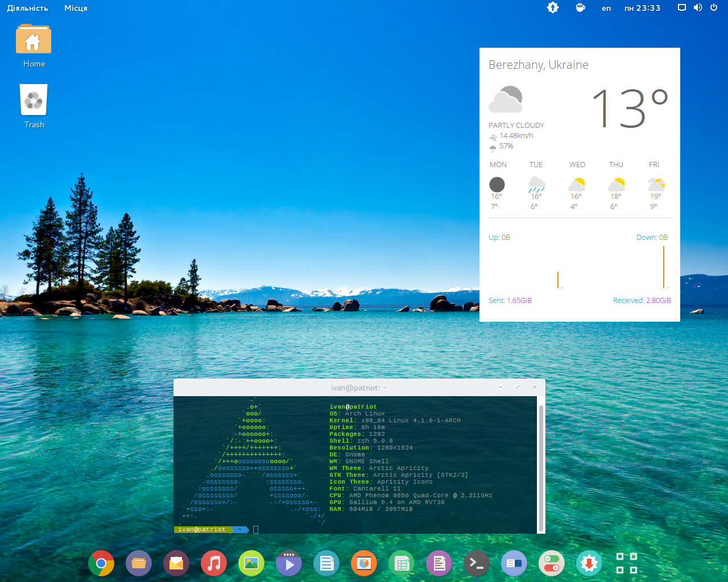728x582 pixels.
Task: Click the update notifier tray icon
Action: [x=553, y=8]
